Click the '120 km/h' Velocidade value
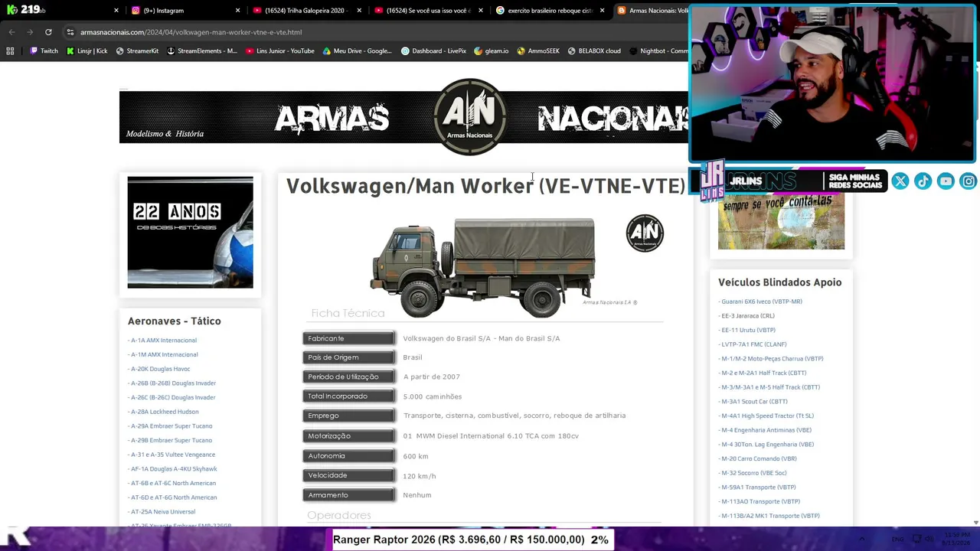980x551 pixels. pyautogui.click(x=420, y=476)
